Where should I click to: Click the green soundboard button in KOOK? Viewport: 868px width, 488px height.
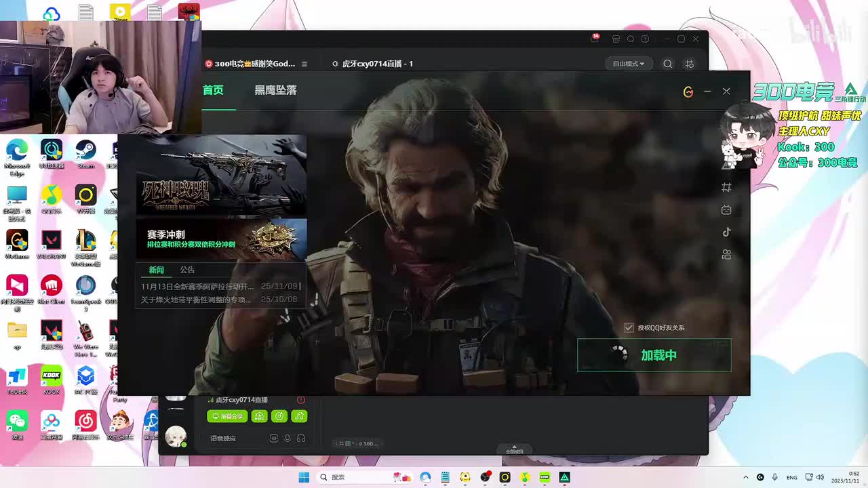tap(259, 416)
